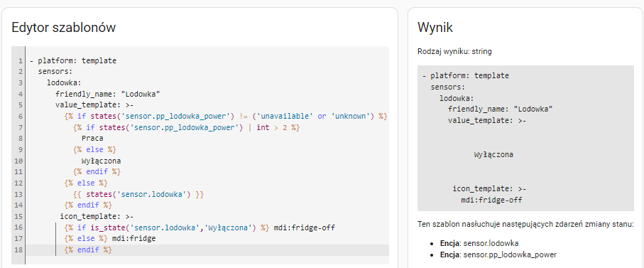Click editor line 'lodowka:' on line 3
644x268 pixels.
65,83
